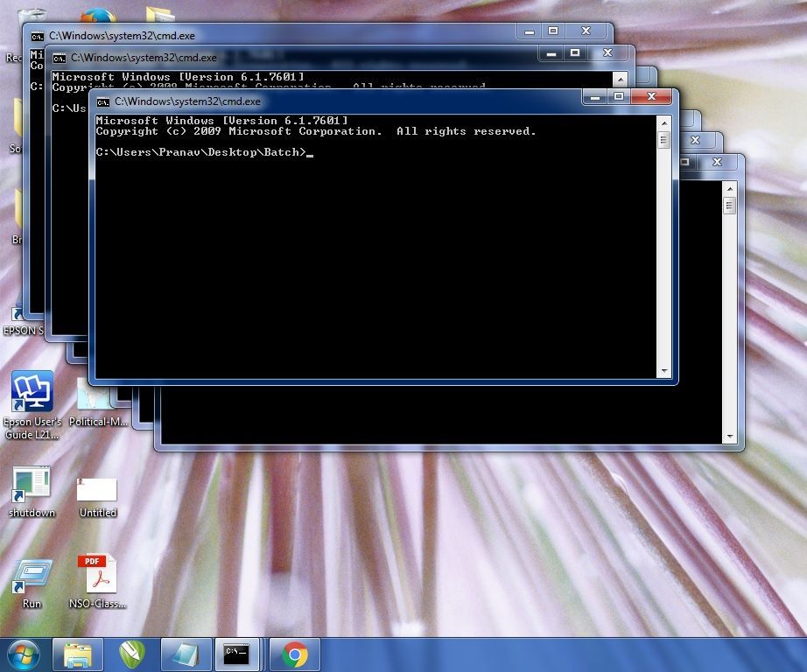Open the front cmd window system menu icon
The image size is (807, 672).
[103, 101]
